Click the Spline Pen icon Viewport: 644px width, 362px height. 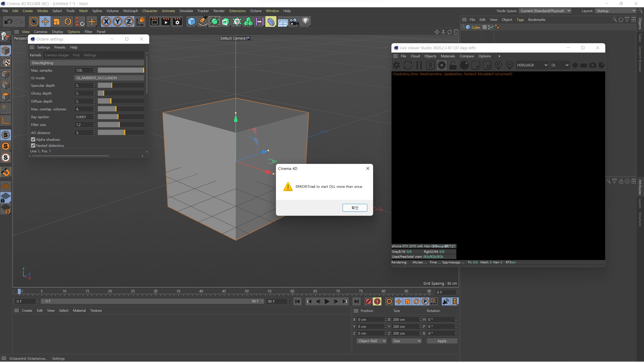pos(203,22)
